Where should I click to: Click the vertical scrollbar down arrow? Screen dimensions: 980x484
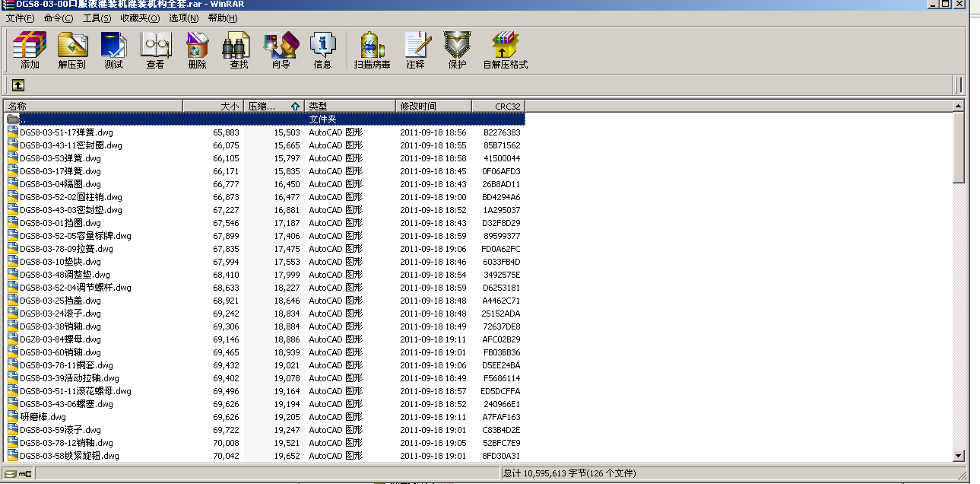960,457
